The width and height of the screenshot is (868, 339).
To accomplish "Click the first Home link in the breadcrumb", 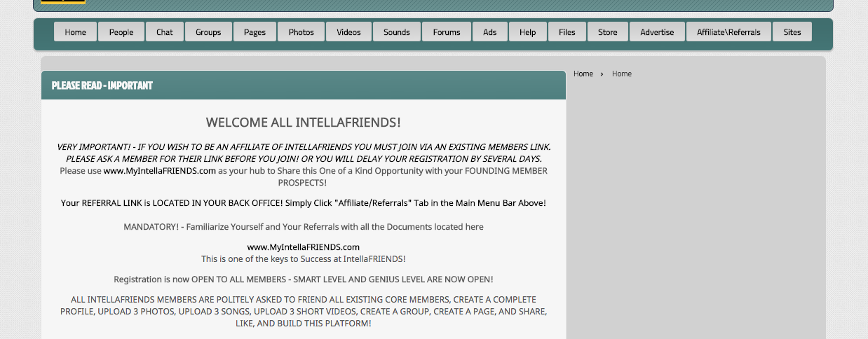I will coord(583,74).
